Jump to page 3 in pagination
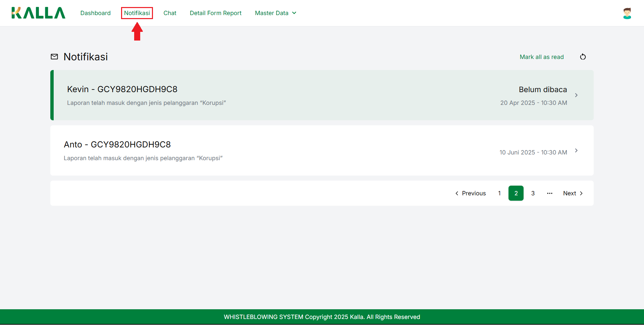 tap(533, 193)
